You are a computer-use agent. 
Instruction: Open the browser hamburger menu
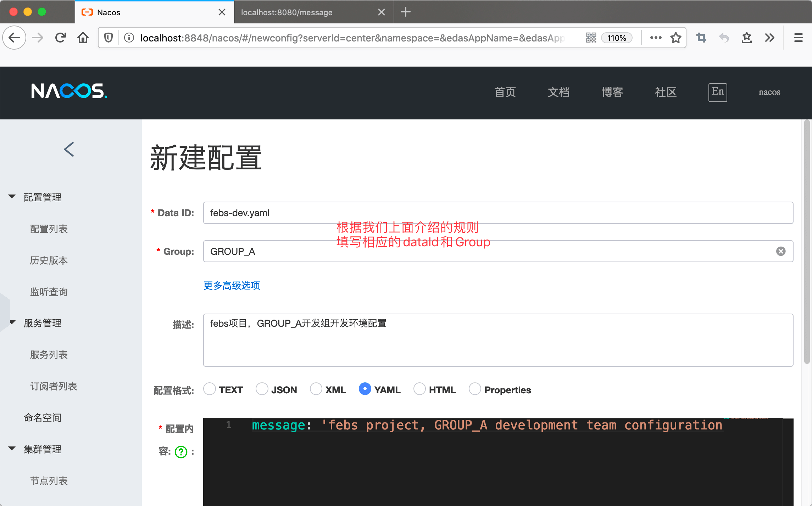tap(798, 38)
